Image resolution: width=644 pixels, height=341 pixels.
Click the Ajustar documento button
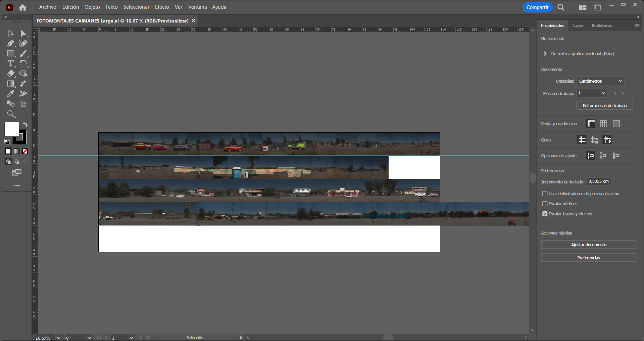(588, 245)
